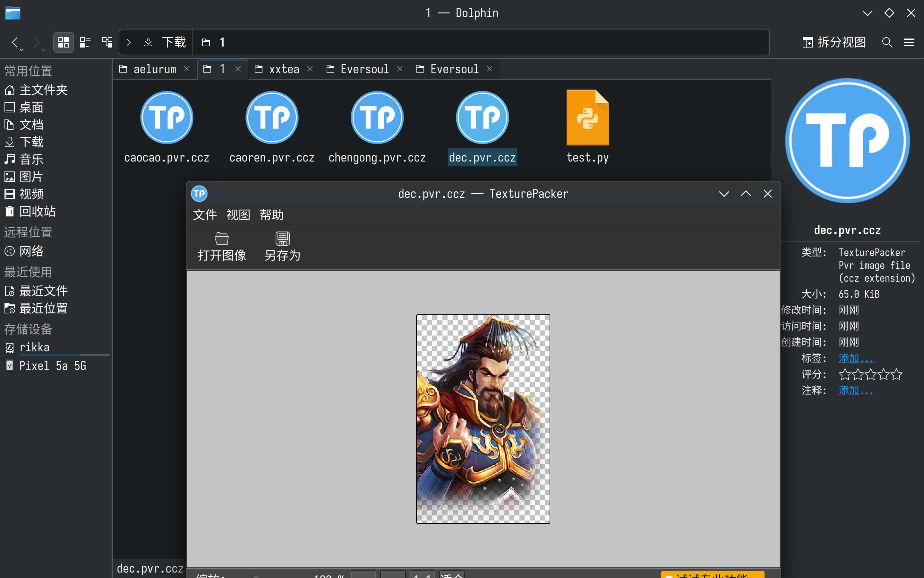The image size is (924, 578).
Task: Open 文件 menu in TexturePacker
Action: [x=205, y=215]
